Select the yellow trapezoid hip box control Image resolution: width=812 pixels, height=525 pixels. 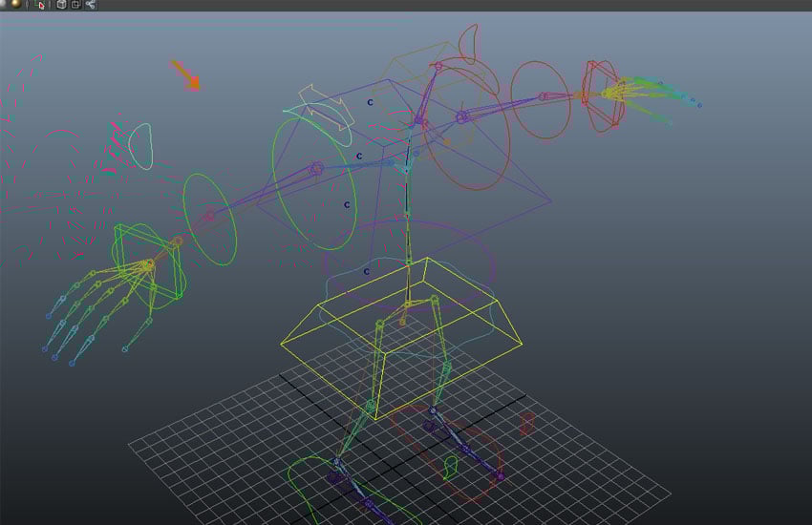coord(401,337)
